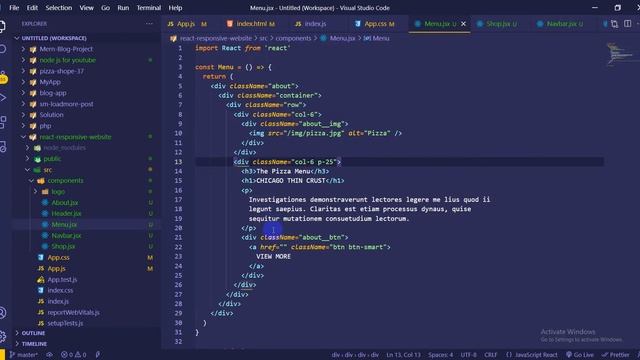Screen dimensions: 640x360
Task: Expand the MyApp folder
Action: tap(50, 82)
